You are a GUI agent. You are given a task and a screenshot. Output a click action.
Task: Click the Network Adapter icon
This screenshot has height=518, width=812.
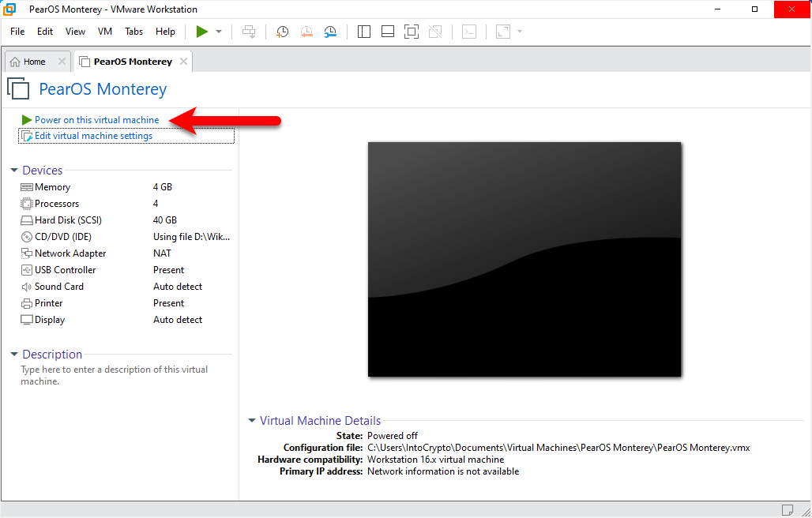click(26, 253)
